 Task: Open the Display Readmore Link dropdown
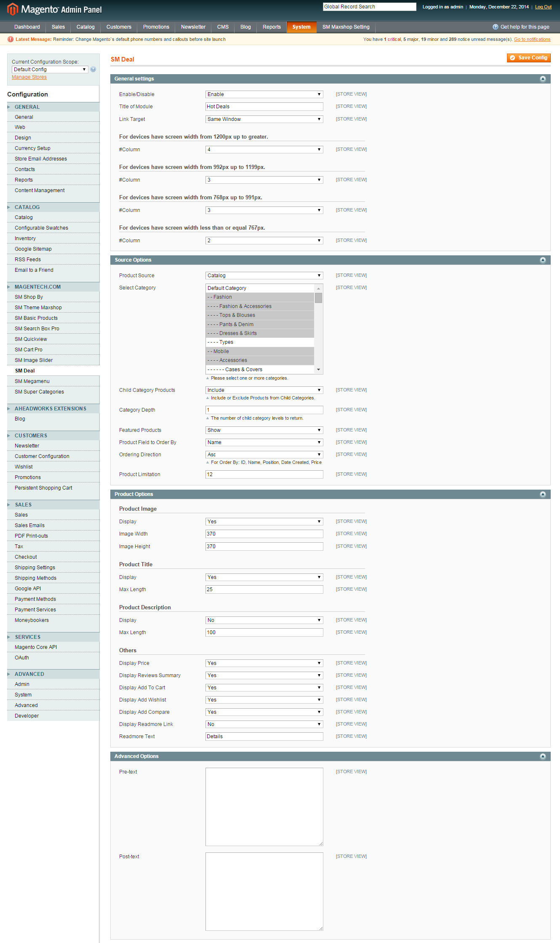coord(264,724)
